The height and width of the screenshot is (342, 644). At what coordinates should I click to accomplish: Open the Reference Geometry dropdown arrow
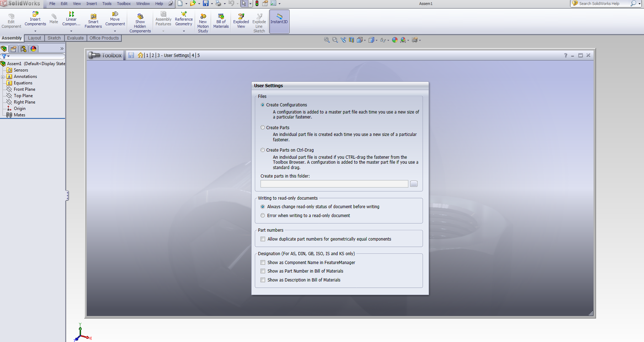pos(184,31)
